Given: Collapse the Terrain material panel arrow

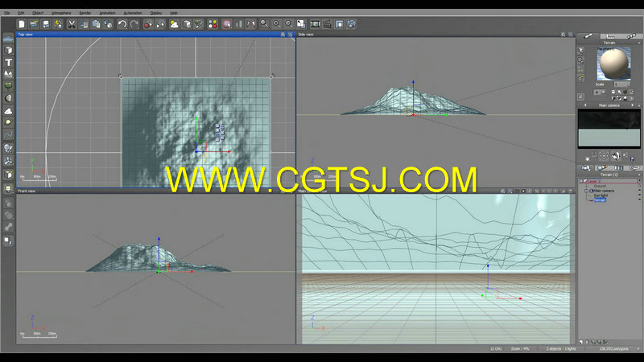Looking at the screenshot, I should [x=639, y=43].
